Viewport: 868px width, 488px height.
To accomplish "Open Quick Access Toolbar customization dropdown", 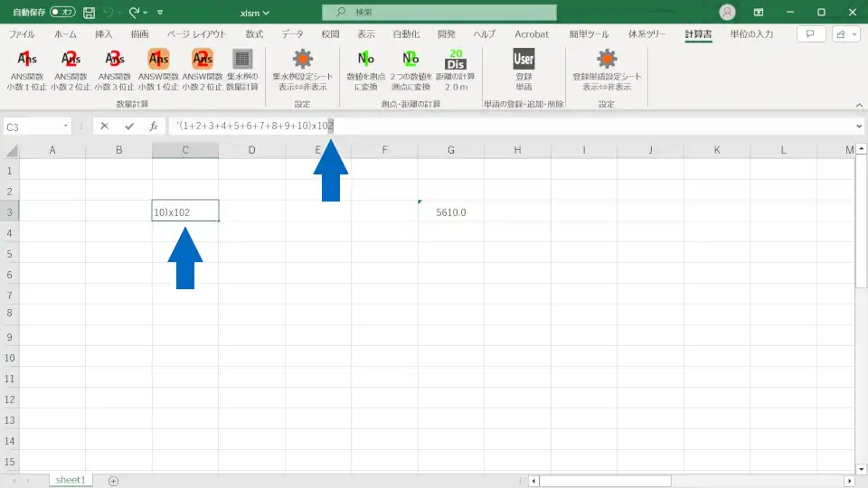I will coord(160,12).
